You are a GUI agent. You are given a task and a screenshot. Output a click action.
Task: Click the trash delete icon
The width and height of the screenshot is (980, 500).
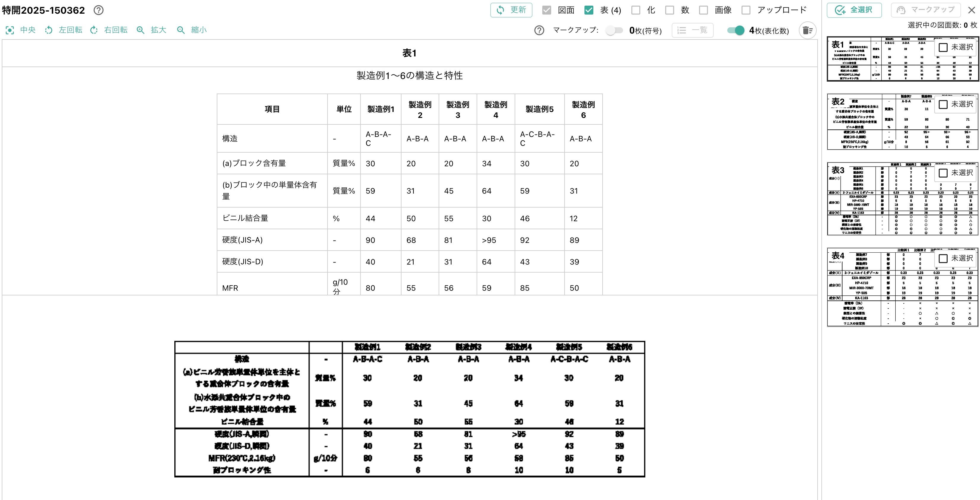click(x=808, y=30)
